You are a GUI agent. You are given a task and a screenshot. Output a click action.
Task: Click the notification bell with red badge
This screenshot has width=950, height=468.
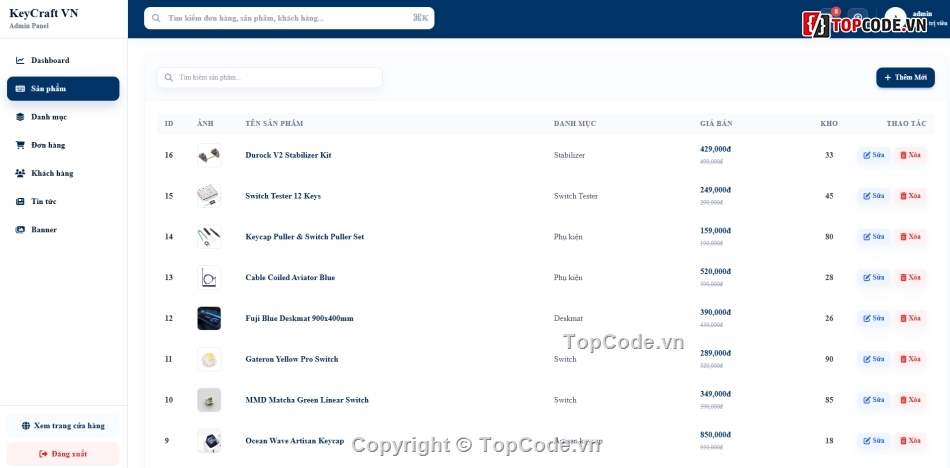pos(830,16)
